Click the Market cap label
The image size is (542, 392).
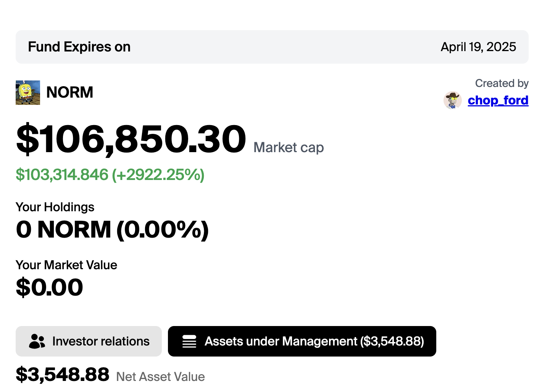point(289,148)
